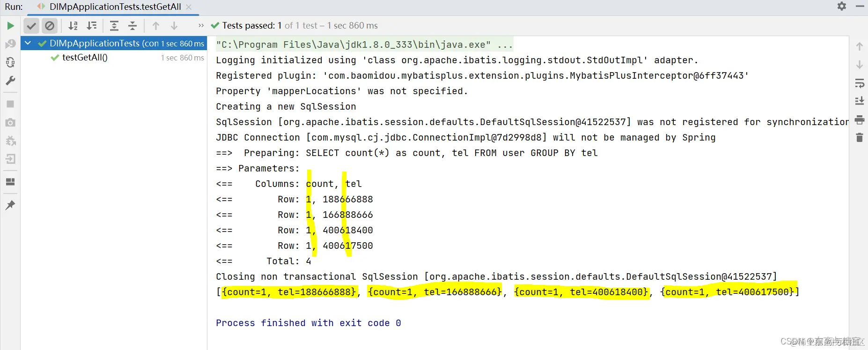
Task: Go to next failed test arrow
Action: 174,26
